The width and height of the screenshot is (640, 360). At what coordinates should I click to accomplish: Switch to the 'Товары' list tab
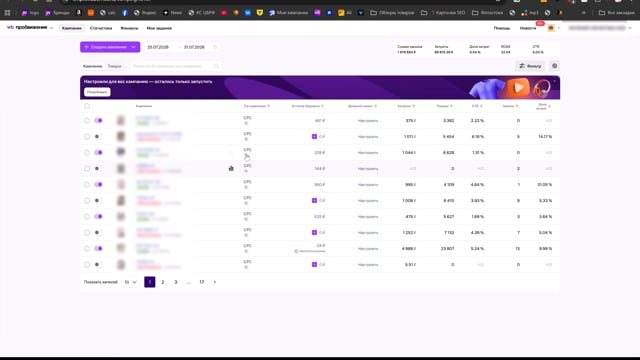click(x=114, y=66)
